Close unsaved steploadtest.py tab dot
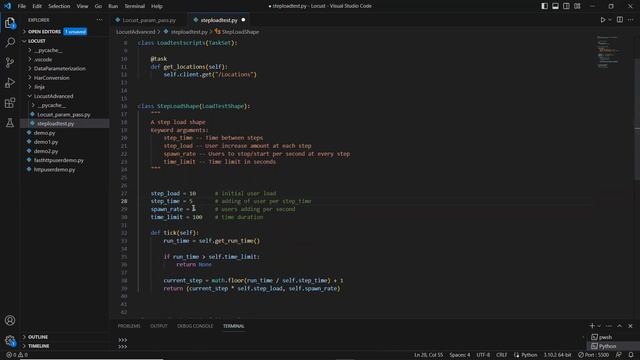 [243, 20]
